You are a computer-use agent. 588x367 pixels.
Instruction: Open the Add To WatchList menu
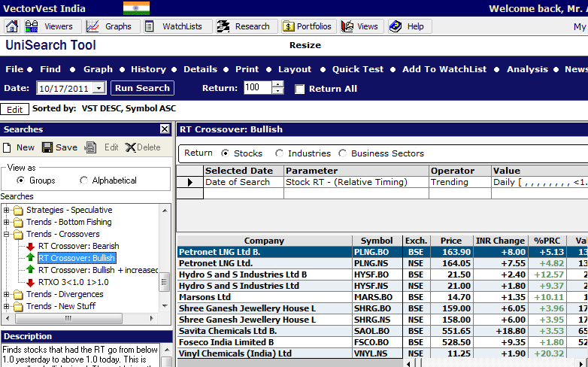click(443, 69)
